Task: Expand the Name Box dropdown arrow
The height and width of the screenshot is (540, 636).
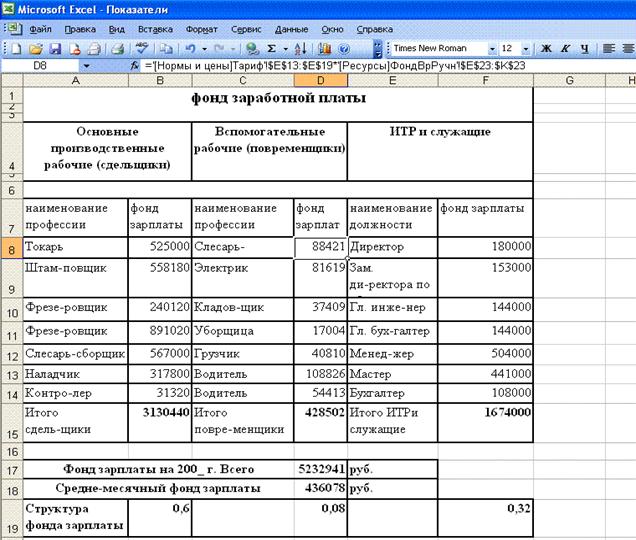Action: click(x=86, y=65)
